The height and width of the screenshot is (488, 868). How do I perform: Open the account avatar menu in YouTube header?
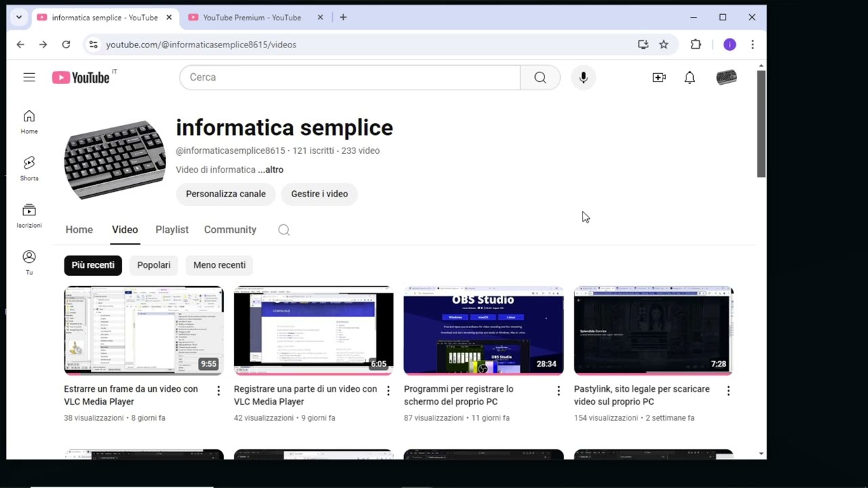726,77
